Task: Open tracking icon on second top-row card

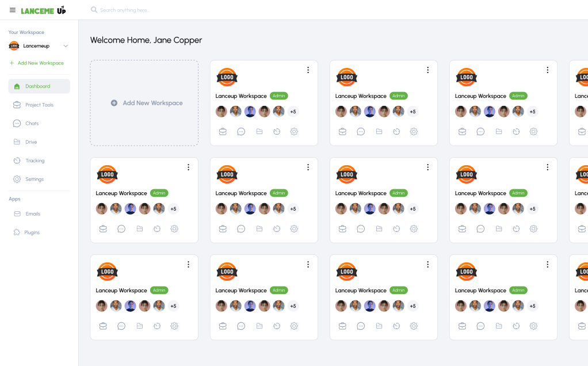Action: pos(396,132)
